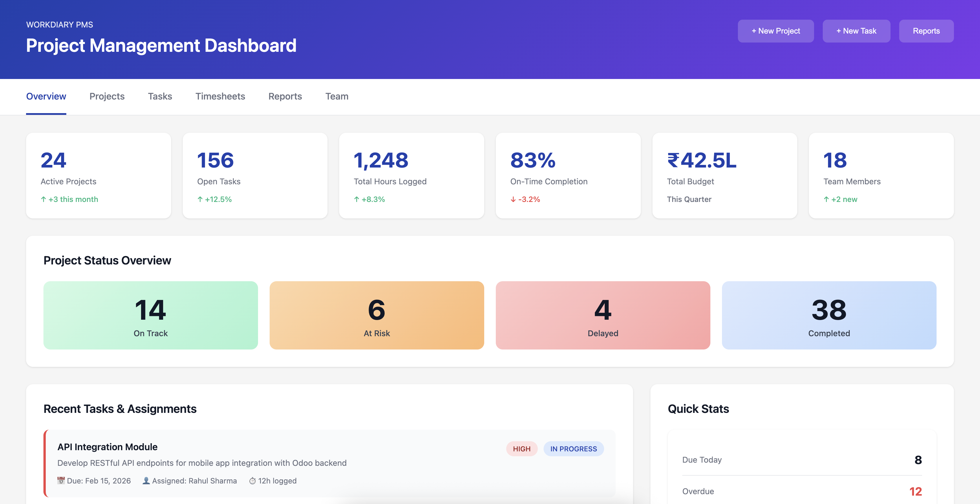Click the stopwatch icon by 12h logged
The width and height of the screenshot is (980, 504).
click(252, 481)
